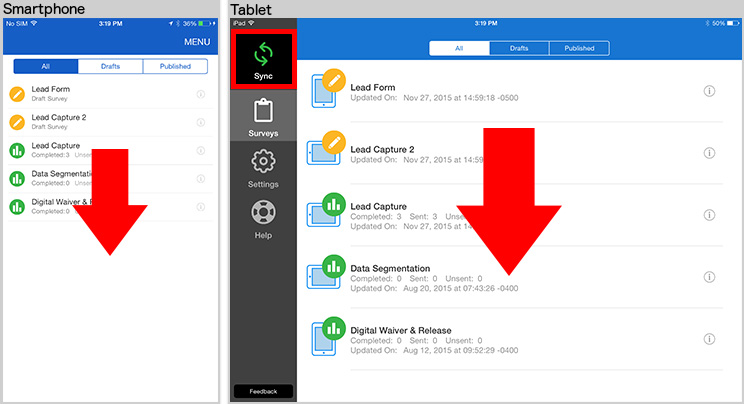Tap tablet battery 50% indicator
The image size is (744, 404).
[x=726, y=23]
